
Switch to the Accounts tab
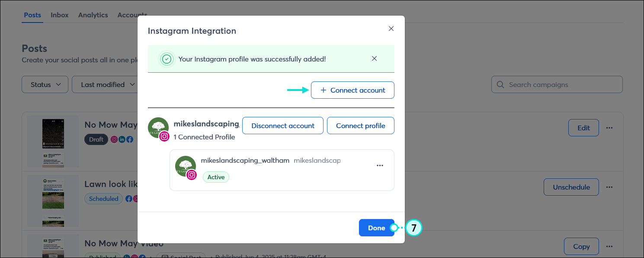click(x=132, y=15)
